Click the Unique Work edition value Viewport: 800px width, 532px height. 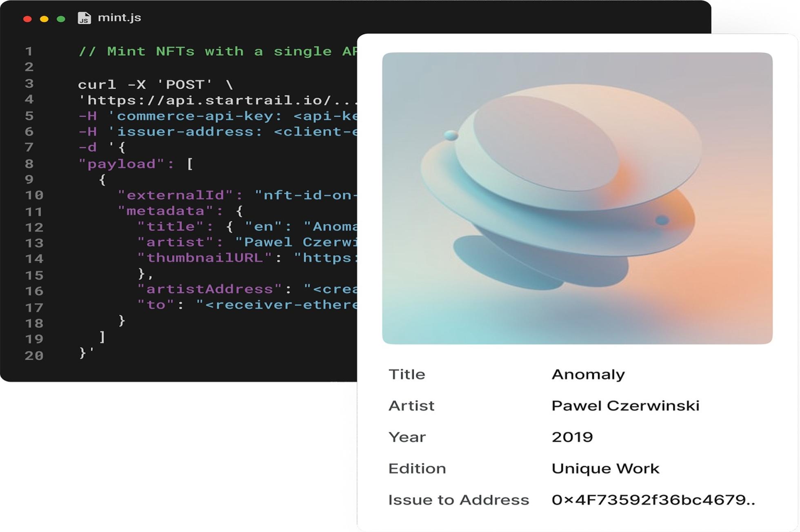pos(605,468)
